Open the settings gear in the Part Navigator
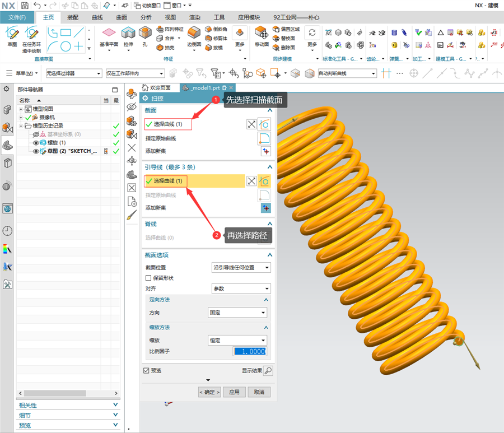The image size is (504, 433). 6,89
